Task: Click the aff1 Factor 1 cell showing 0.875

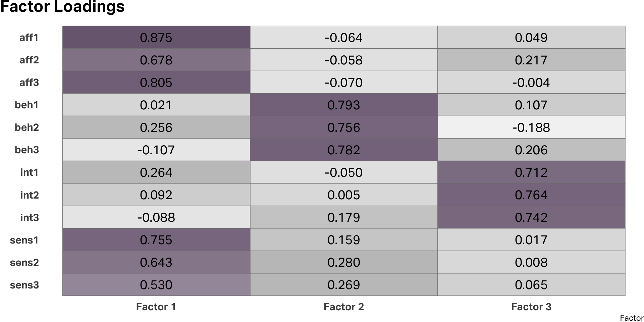Action: point(156,38)
